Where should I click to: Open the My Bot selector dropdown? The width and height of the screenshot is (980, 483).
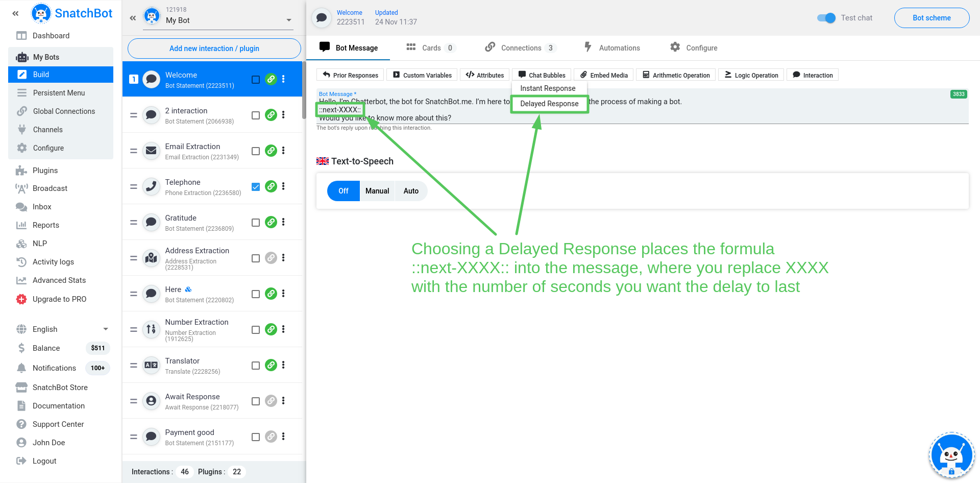[218, 20]
